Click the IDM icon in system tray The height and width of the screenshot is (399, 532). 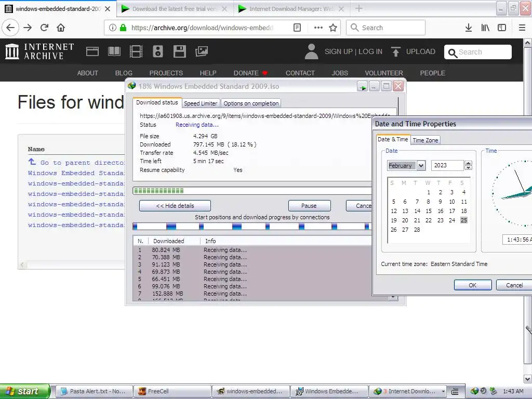(474, 391)
